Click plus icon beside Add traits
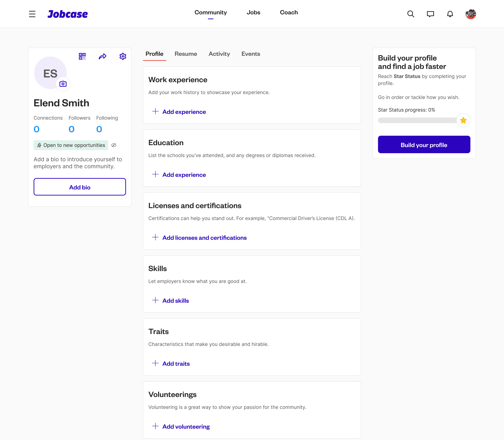 (155, 363)
